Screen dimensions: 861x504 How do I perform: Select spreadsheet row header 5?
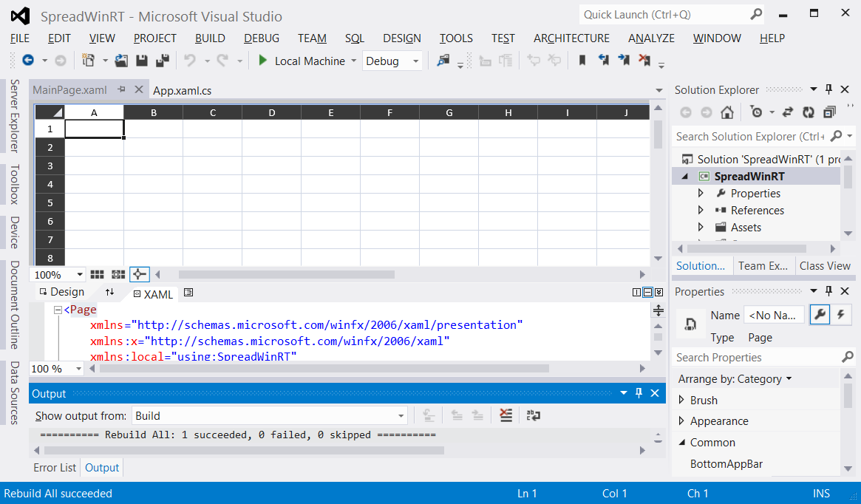(50, 203)
